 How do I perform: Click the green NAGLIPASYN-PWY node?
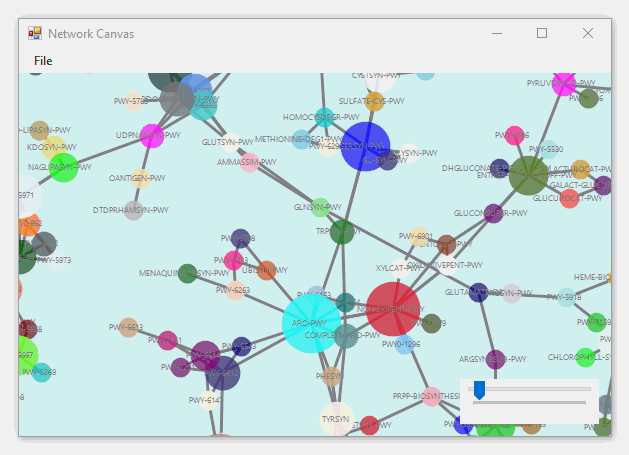pos(63,167)
